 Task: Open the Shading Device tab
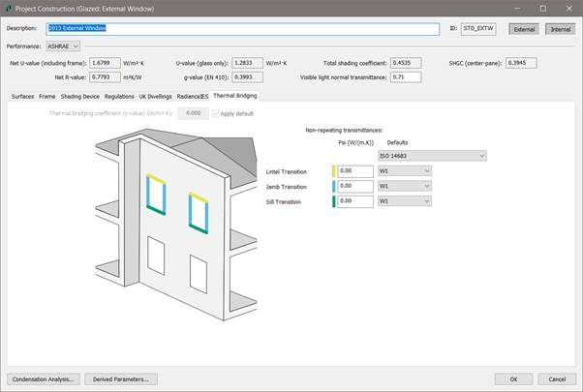coord(79,97)
